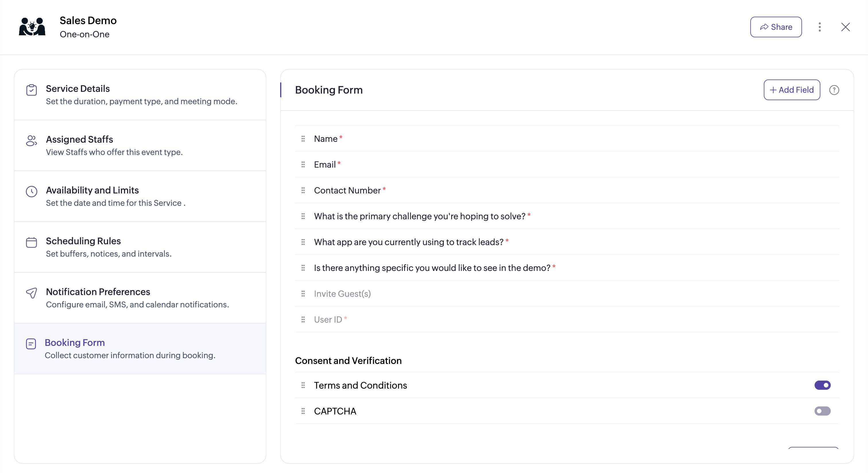Click the Assigned Staffs people icon
Viewport: 868px width, 473px height.
31,141
